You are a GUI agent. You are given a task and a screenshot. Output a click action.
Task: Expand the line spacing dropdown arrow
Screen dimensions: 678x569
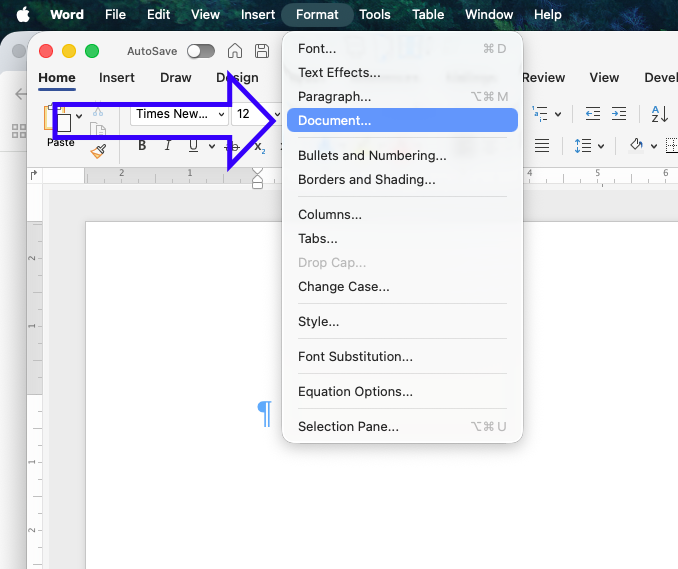[601, 146]
